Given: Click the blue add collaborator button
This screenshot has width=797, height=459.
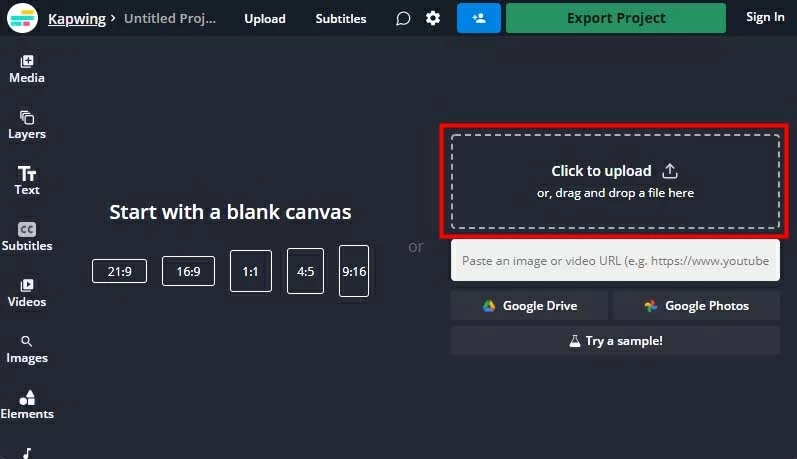Looking at the screenshot, I should coord(479,18).
